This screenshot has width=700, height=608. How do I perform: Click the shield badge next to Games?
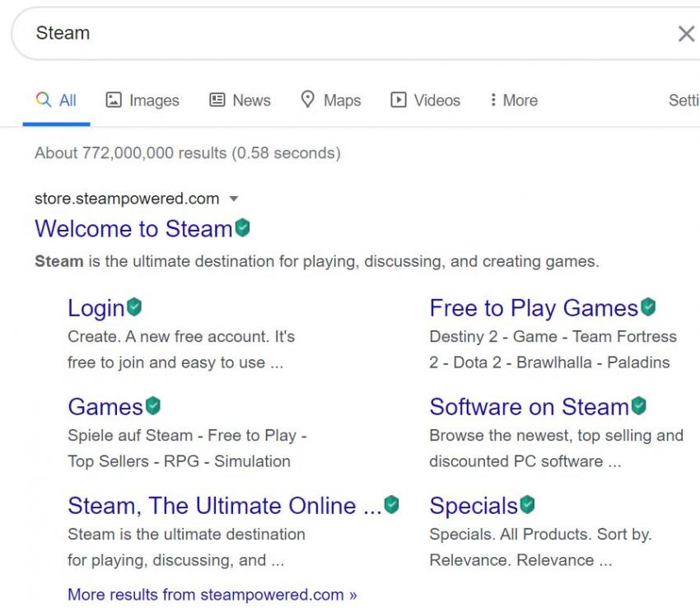coord(153,405)
